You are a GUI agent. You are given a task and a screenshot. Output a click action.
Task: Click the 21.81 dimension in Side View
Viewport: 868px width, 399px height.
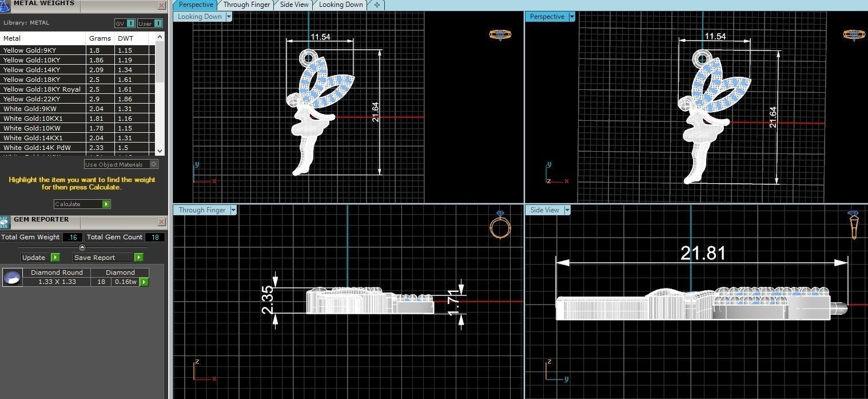click(x=703, y=253)
